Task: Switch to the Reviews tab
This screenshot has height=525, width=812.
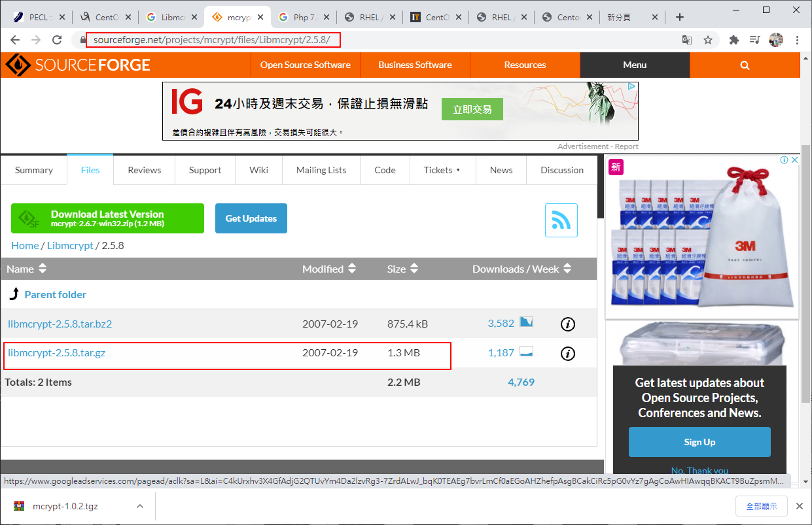Action: [145, 170]
